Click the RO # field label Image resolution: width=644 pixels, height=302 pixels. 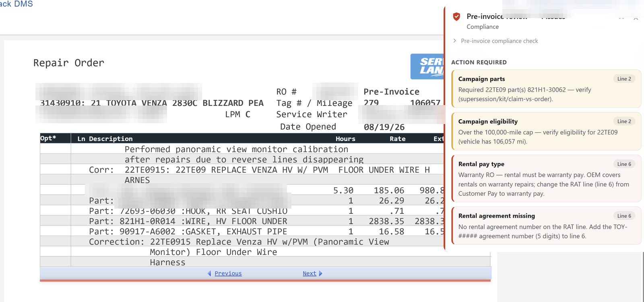pyautogui.click(x=287, y=92)
